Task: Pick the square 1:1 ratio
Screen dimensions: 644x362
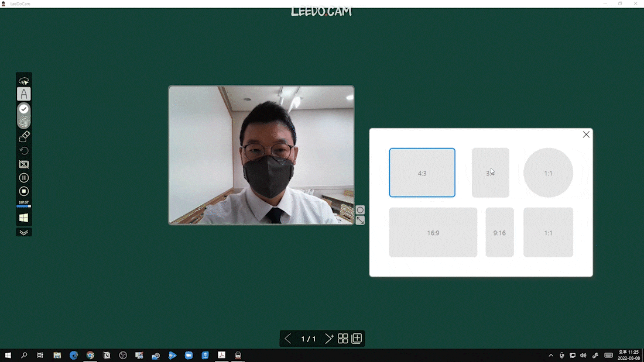Action: click(x=548, y=232)
